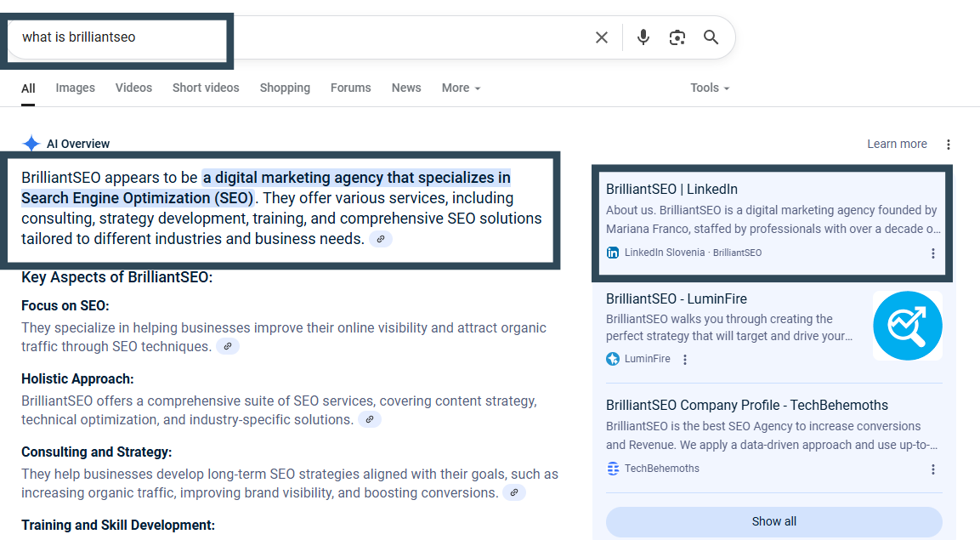
Task: Click the LuminFire result thumbnail image
Action: 907,326
